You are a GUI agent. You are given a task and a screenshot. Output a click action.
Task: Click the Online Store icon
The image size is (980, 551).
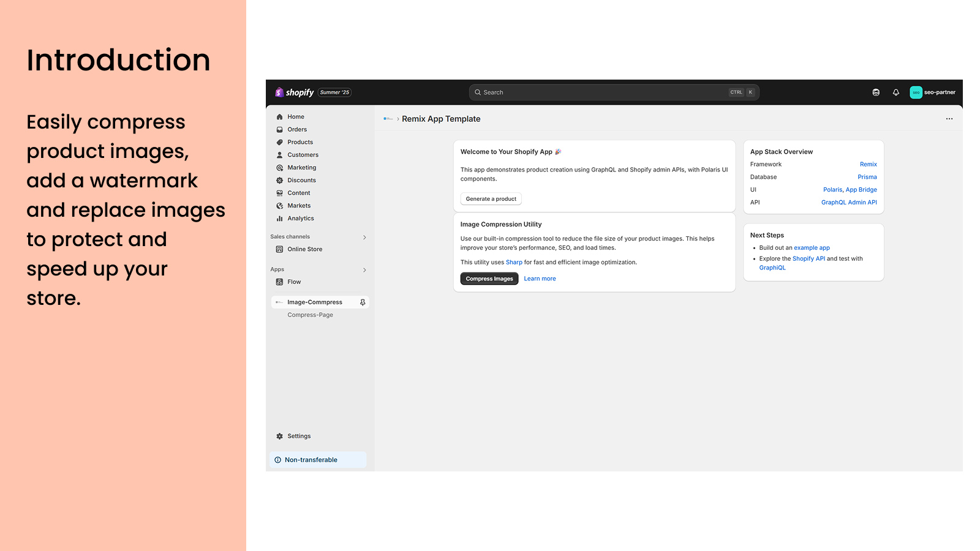click(279, 249)
